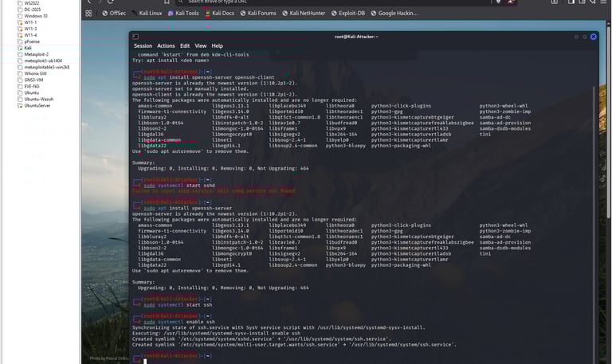This screenshot has width=612, height=364.
Task: Click 'openssh-client is already the newest version' line
Action: [214, 95]
